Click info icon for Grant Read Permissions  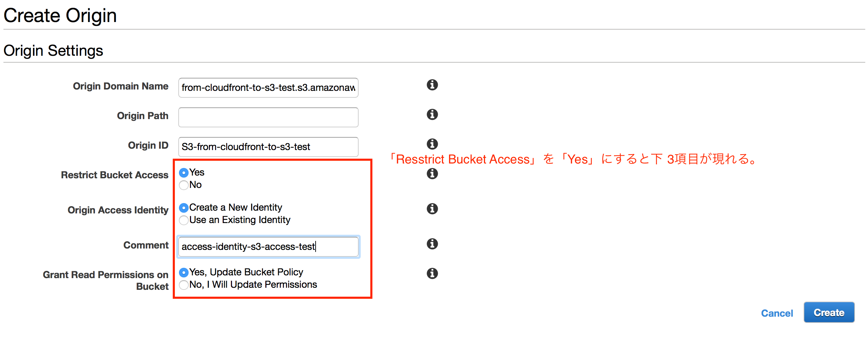(x=432, y=273)
